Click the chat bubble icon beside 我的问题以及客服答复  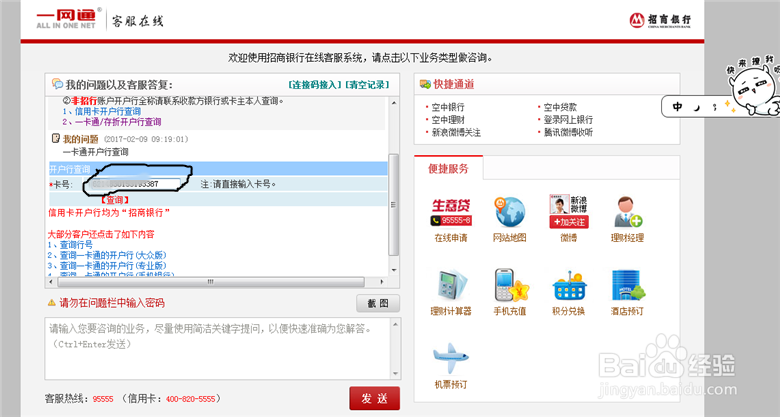pos(57,84)
